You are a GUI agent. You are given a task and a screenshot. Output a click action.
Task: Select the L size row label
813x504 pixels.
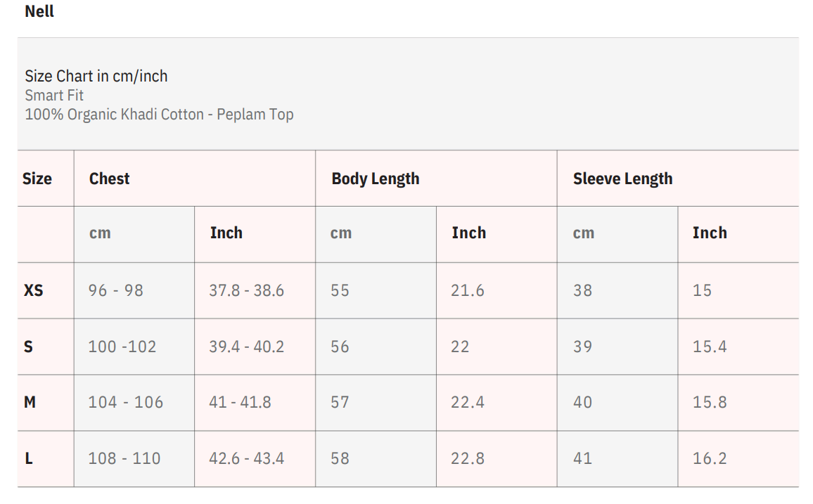pyautogui.click(x=29, y=458)
